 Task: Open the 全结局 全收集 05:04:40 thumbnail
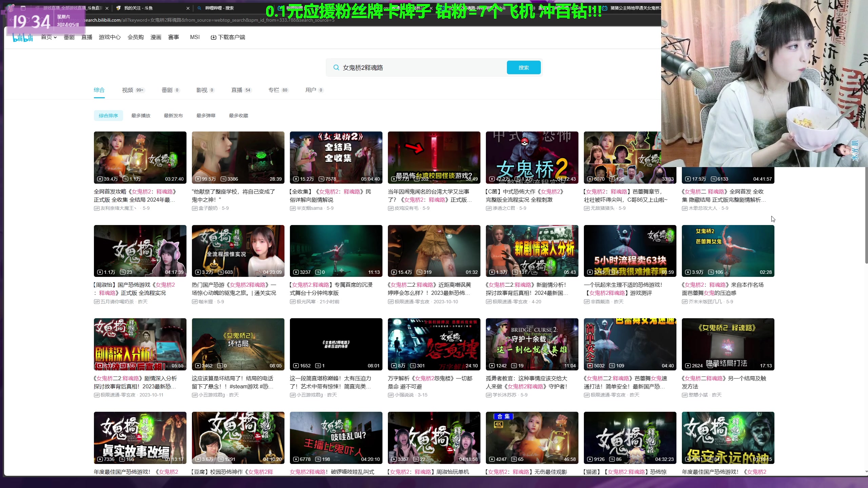(x=336, y=158)
